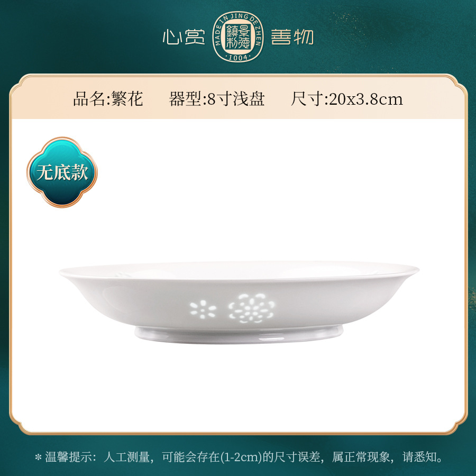Click the white shallow plate image

[x=239, y=302]
